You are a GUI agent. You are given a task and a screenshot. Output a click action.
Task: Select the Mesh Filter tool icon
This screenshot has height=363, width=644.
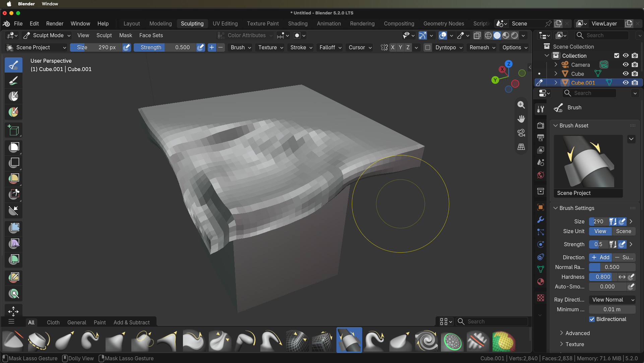tap(13, 228)
